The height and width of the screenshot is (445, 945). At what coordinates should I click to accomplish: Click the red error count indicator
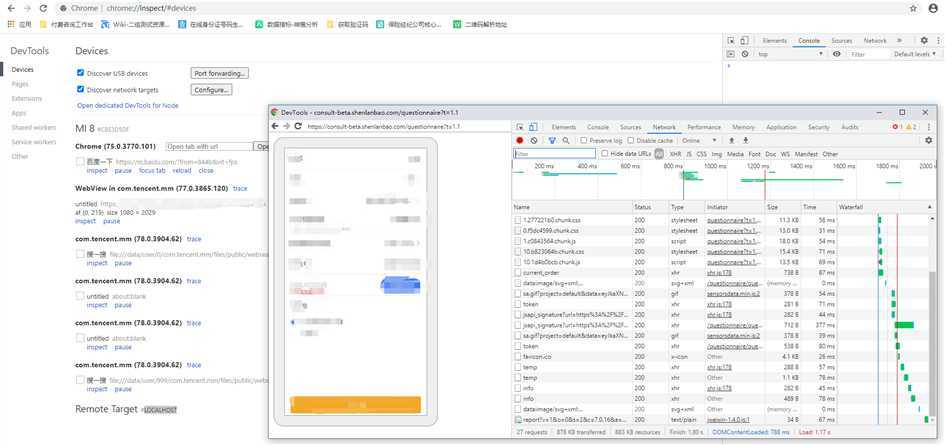[898, 127]
